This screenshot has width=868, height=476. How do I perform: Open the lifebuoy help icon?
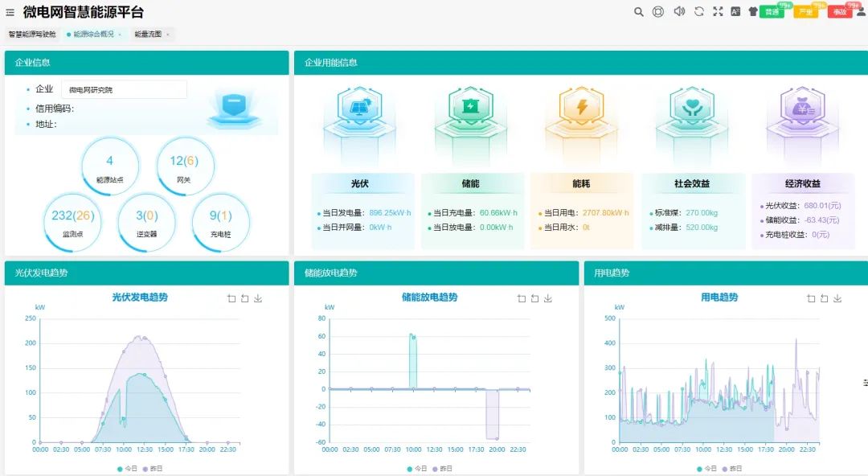[x=658, y=12]
